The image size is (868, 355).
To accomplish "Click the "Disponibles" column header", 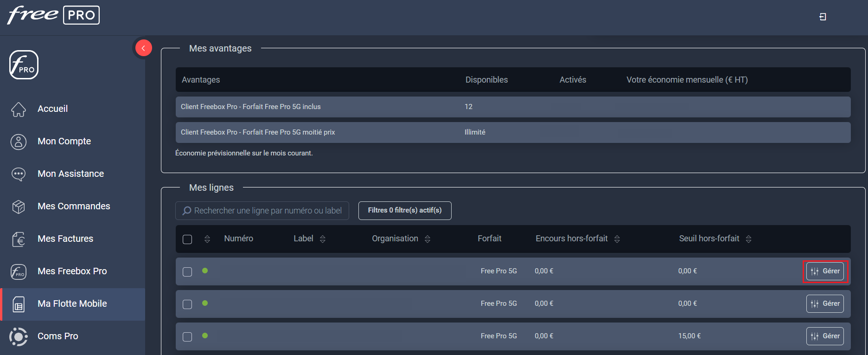I will coord(486,80).
